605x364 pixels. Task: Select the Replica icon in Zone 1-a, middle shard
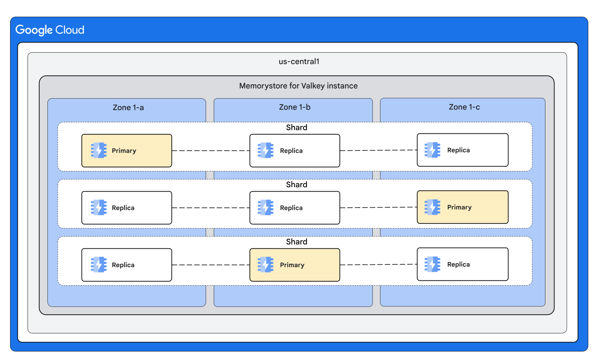[99, 208]
